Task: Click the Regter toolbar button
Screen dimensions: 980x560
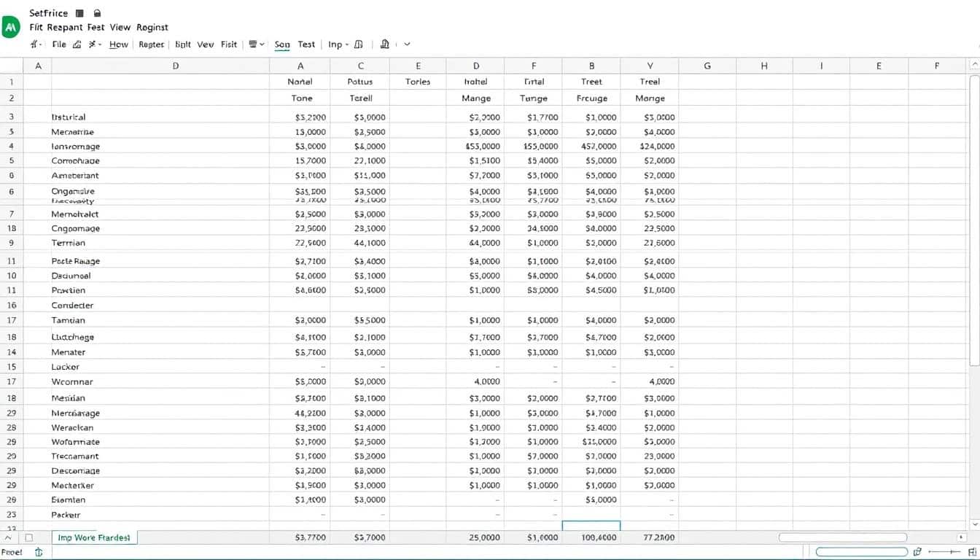Action: pyautogui.click(x=152, y=44)
